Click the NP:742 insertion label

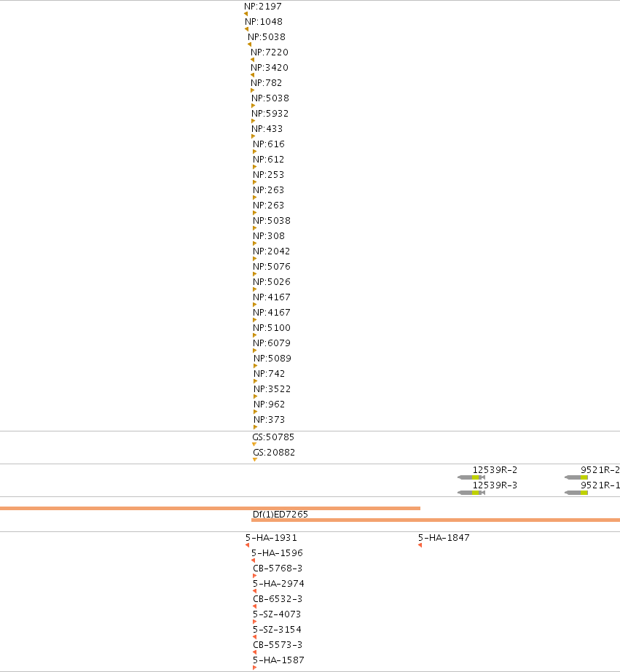click(x=269, y=374)
